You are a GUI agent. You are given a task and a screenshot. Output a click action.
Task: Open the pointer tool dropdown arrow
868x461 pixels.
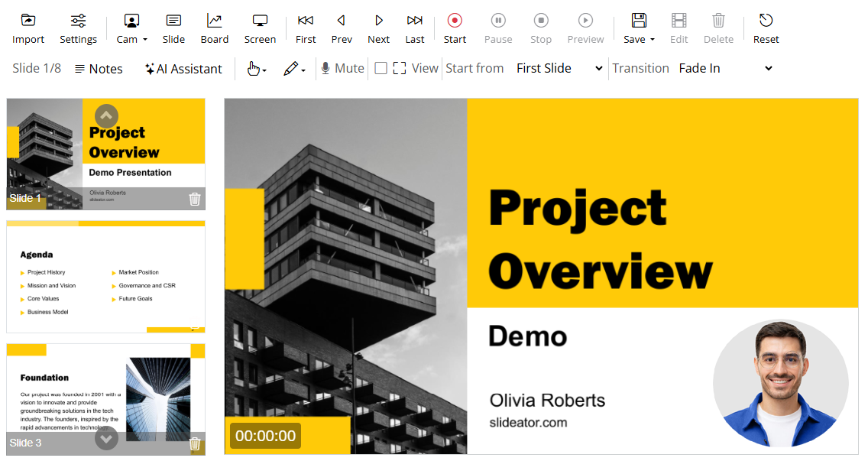click(264, 70)
